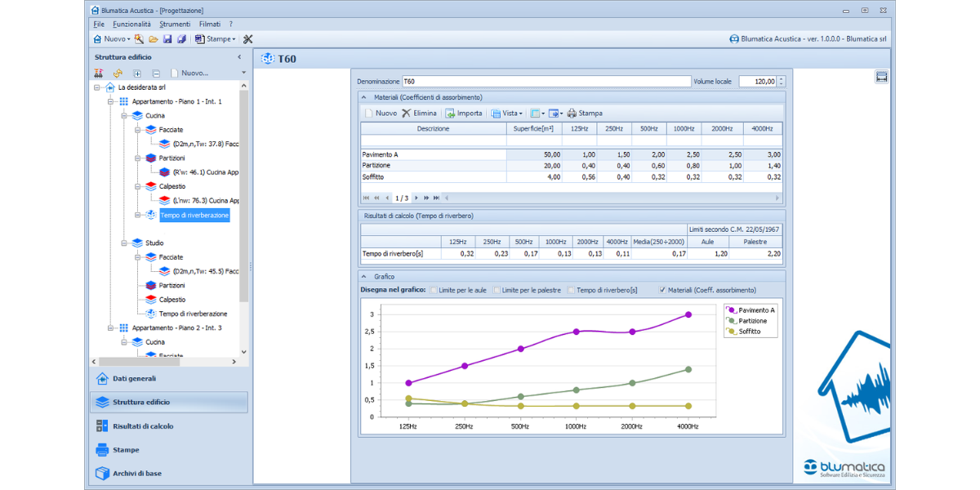The height and width of the screenshot is (490, 980).
Task: Click the Importa icon in materials toolbar
Action: click(x=450, y=114)
